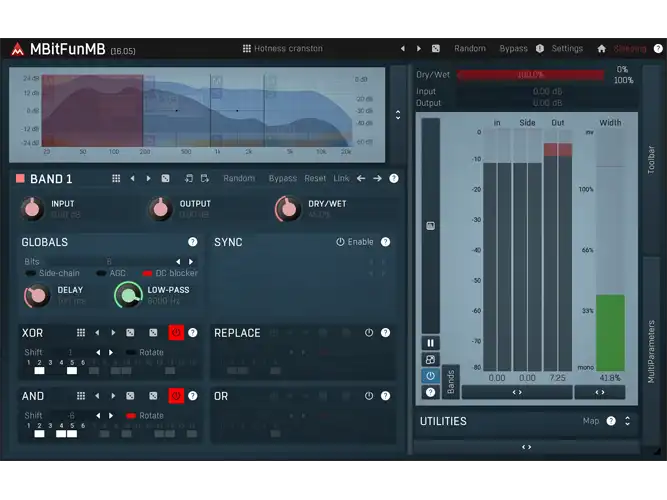The image size is (667, 500).
Task: Open XOR presets grid icon
Action: (x=81, y=333)
